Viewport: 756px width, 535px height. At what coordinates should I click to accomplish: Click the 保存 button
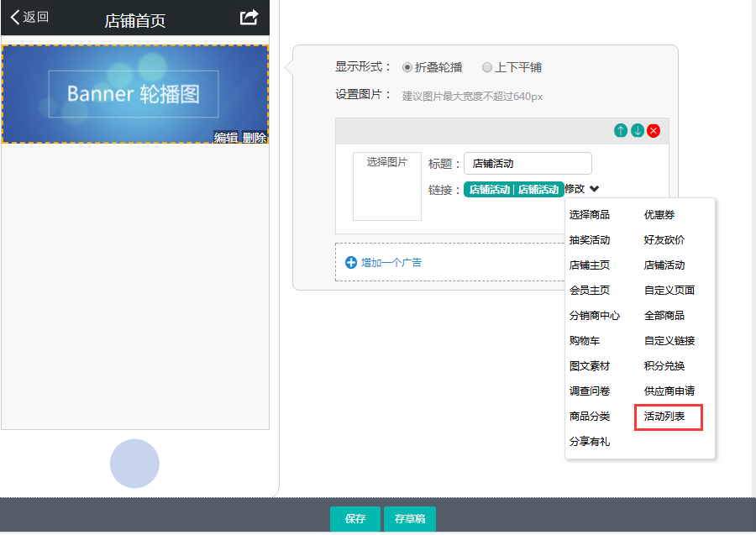(x=355, y=519)
